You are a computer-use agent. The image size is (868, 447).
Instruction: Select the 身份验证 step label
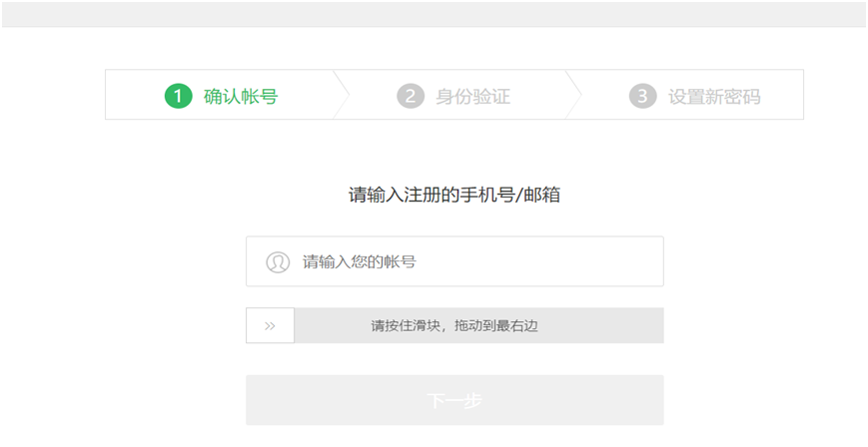click(x=473, y=97)
